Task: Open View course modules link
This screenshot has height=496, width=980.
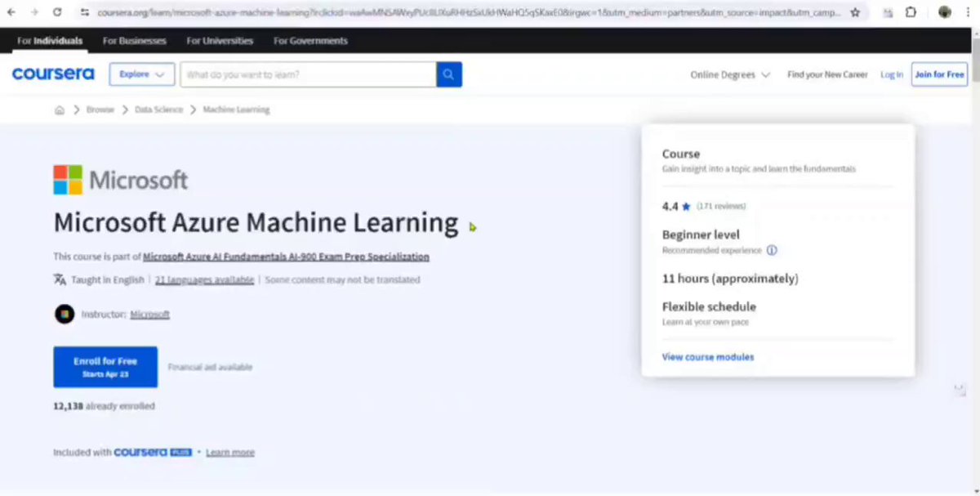Action: coord(708,357)
